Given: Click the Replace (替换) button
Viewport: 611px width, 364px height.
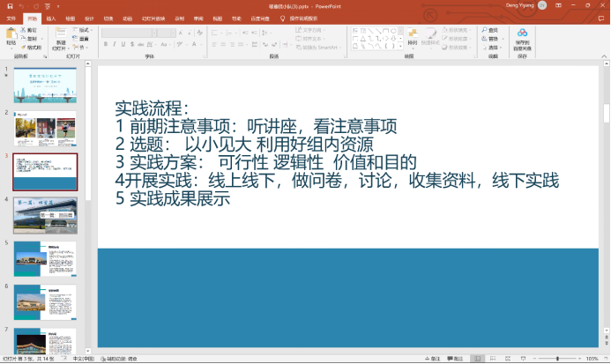Looking at the screenshot, I should [x=492, y=39].
